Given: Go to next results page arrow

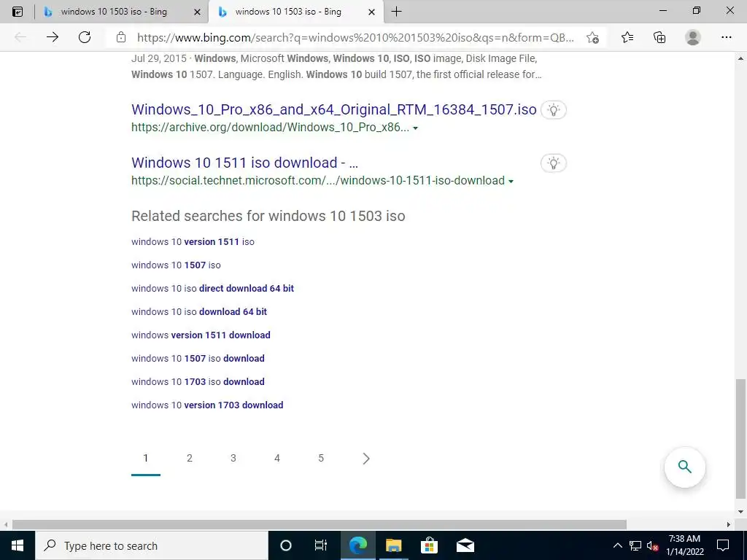Looking at the screenshot, I should pyautogui.click(x=366, y=458).
